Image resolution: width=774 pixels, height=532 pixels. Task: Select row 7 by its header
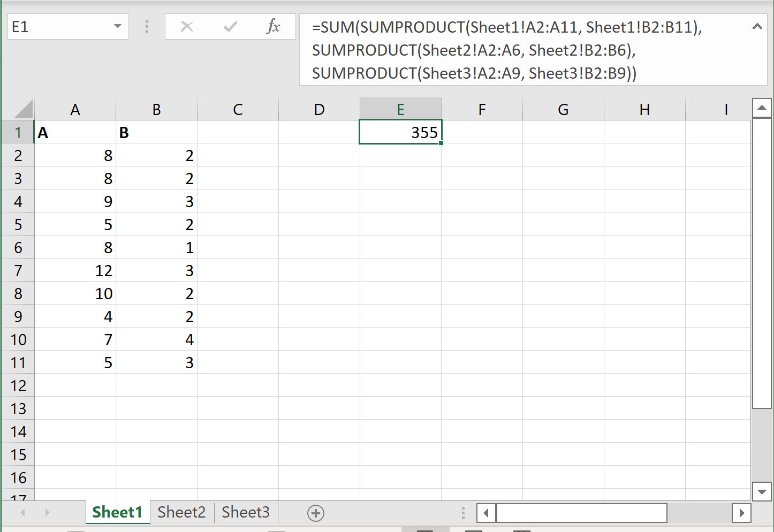click(x=18, y=270)
